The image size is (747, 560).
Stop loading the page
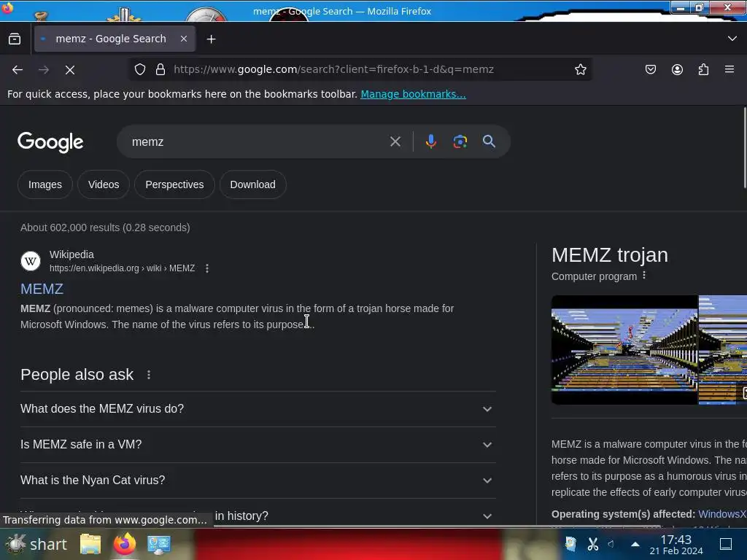click(70, 69)
